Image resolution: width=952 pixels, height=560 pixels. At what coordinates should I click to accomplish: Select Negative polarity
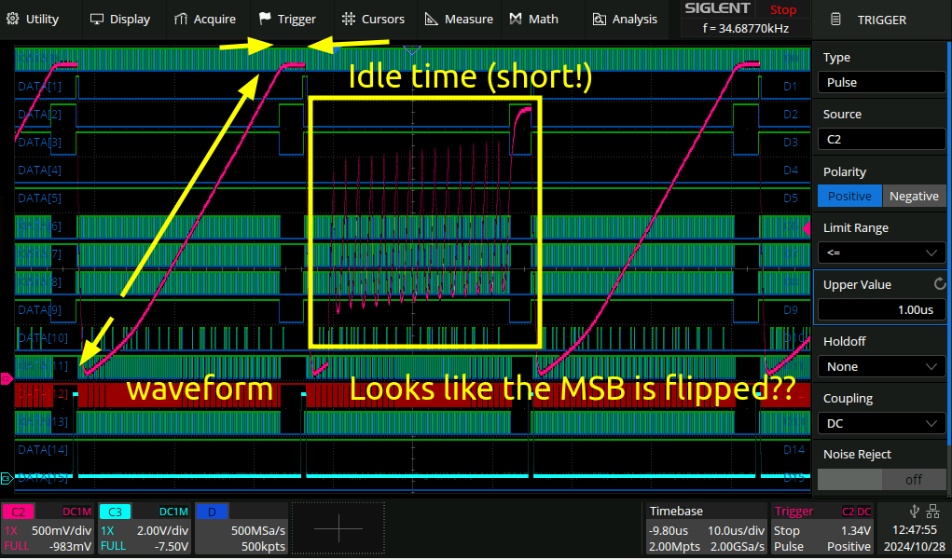tap(913, 196)
